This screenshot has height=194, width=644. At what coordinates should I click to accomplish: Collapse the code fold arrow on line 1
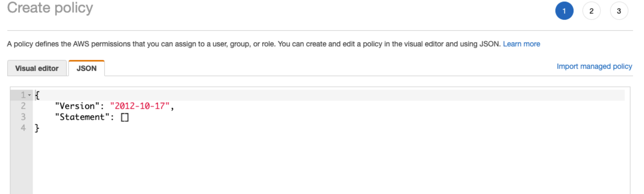click(29, 95)
